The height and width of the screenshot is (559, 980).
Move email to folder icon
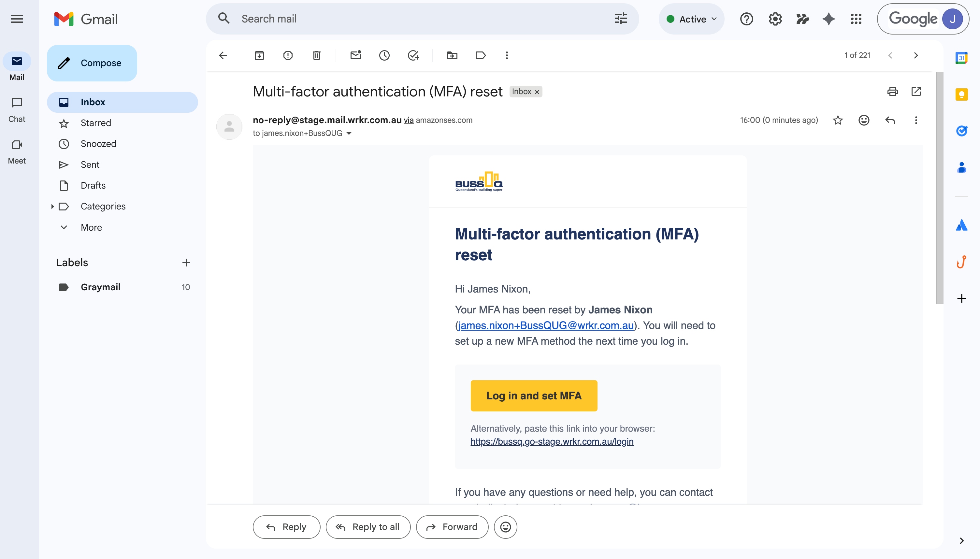(x=452, y=55)
